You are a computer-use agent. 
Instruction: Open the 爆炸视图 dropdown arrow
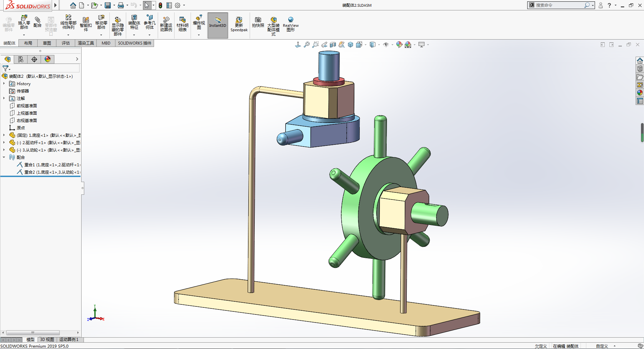(x=199, y=35)
